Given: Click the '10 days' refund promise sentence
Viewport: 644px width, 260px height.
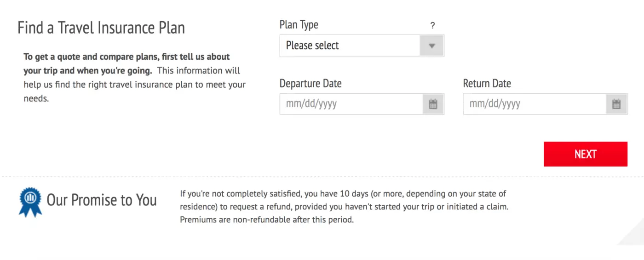Looking at the screenshot, I should [343, 200].
